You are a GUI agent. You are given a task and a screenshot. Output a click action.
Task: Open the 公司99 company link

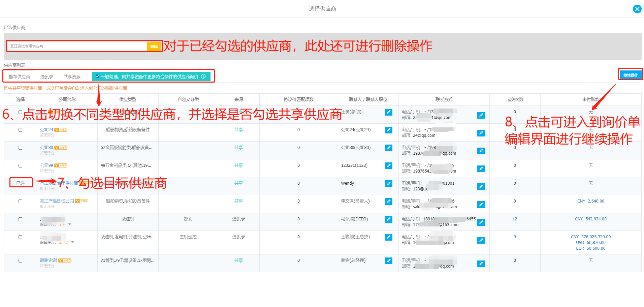pyautogui.click(x=46, y=165)
